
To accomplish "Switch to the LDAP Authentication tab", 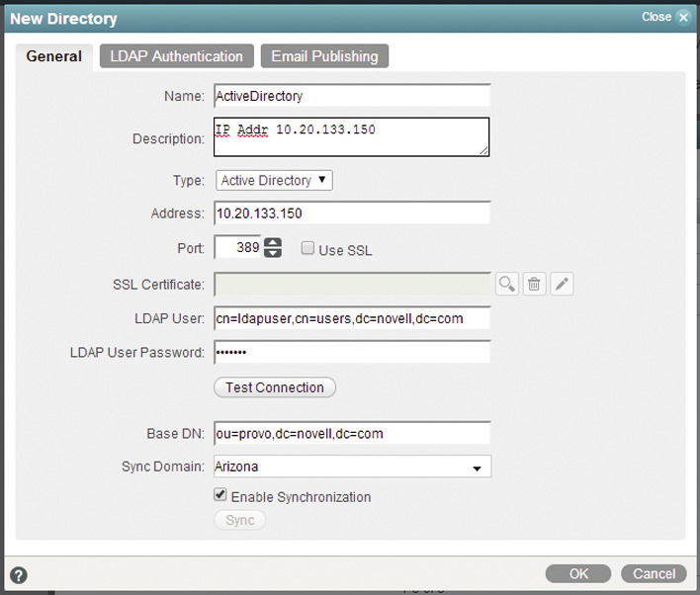I will point(177,56).
